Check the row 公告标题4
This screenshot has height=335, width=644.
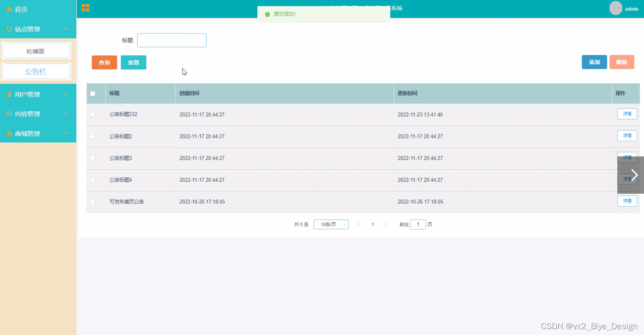point(93,180)
